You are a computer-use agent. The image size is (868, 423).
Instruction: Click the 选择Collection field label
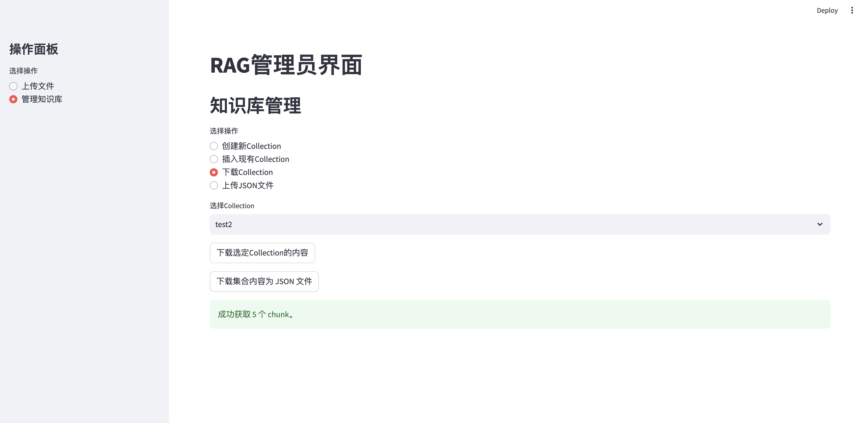(232, 206)
